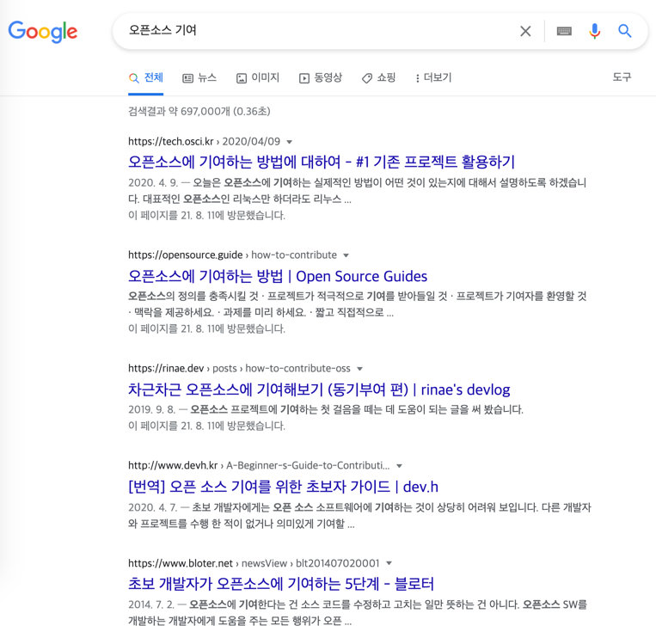Open the 더보기 menu
This screenshot has height=644, width=656.
433,78
